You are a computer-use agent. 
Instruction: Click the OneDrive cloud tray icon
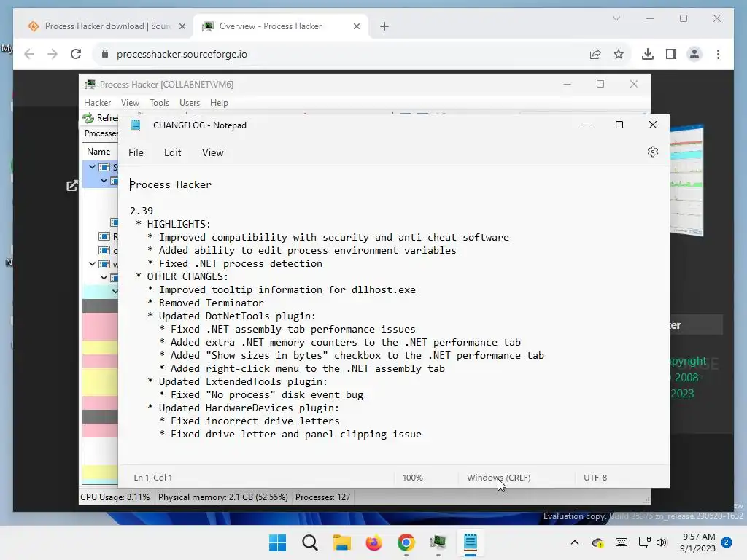(x=597, y=542)
